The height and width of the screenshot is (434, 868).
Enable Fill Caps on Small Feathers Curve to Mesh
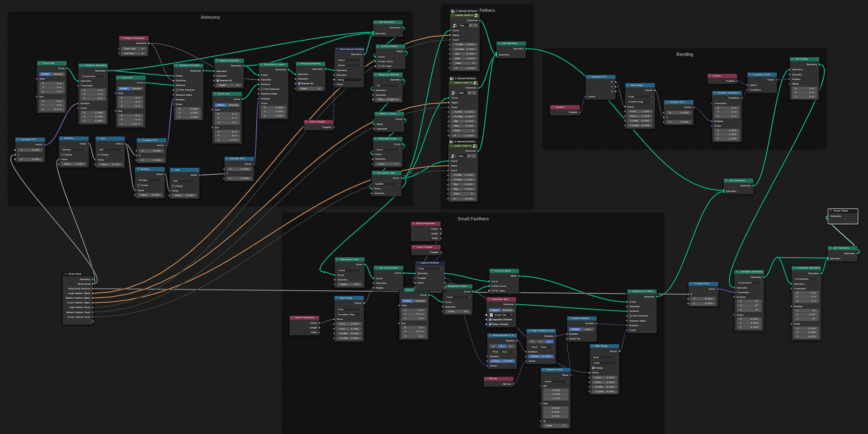tap(493, 291)
